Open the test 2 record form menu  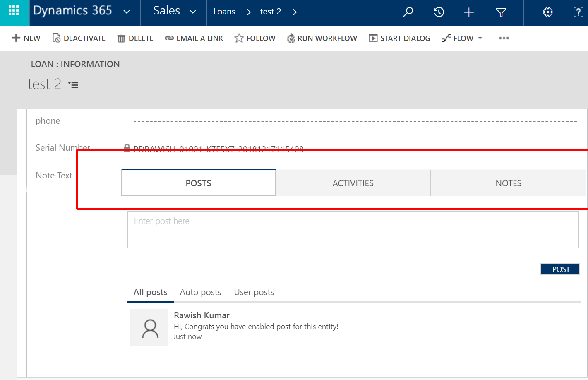[74, 85]
